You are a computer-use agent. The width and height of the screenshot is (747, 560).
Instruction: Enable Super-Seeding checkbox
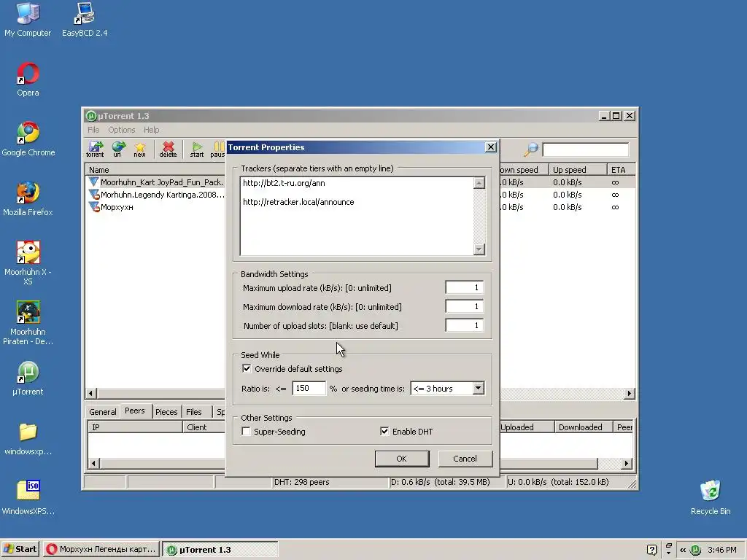247,432
